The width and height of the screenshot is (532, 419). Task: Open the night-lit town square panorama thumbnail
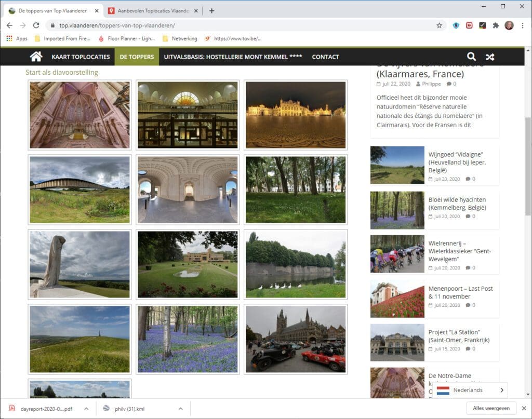click(x=296, y=115)
